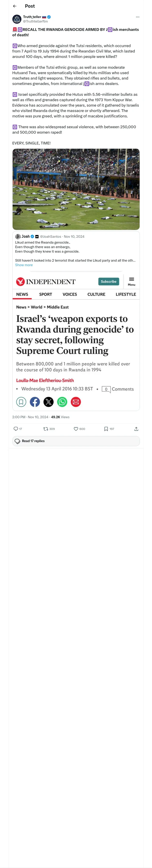
Task: Click the share post icon
Action: pos(136,429)
